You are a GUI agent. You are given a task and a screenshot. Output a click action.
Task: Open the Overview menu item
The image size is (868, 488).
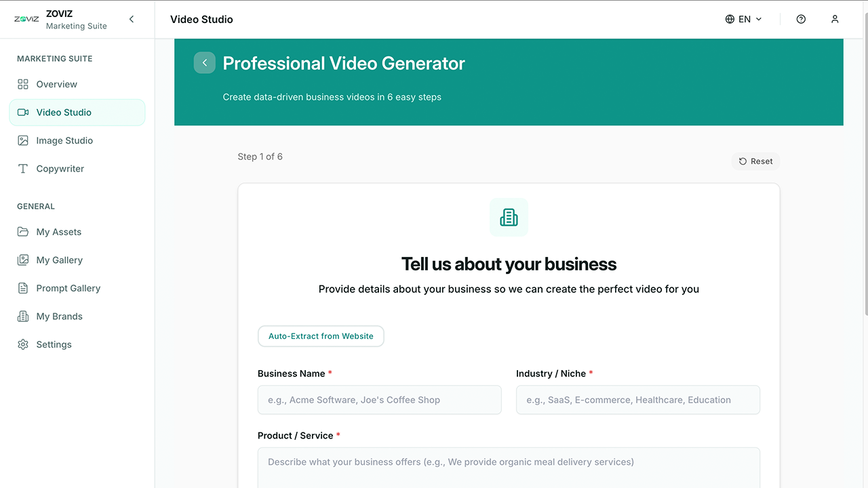tap(77, 84)
